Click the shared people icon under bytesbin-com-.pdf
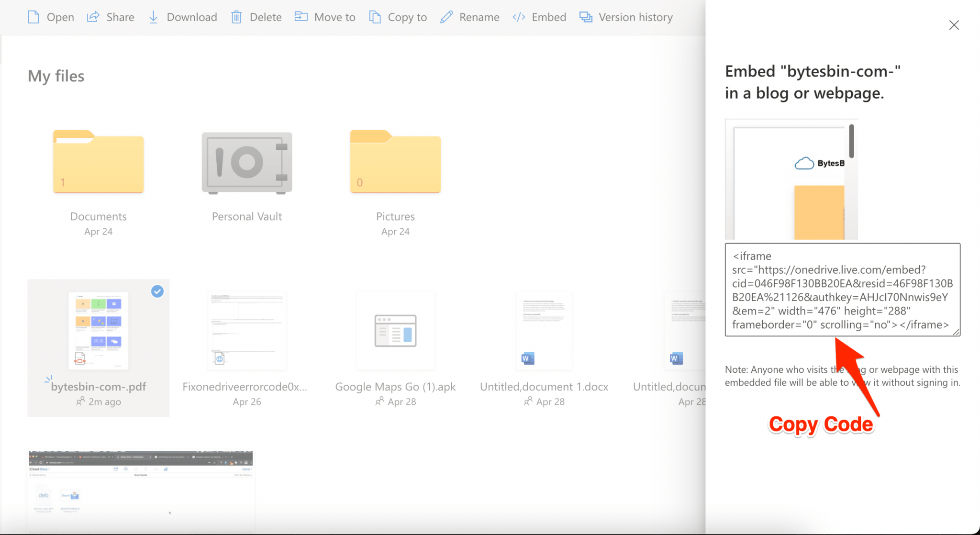Screen dimensions: 980x535 [x=80, y=401]
